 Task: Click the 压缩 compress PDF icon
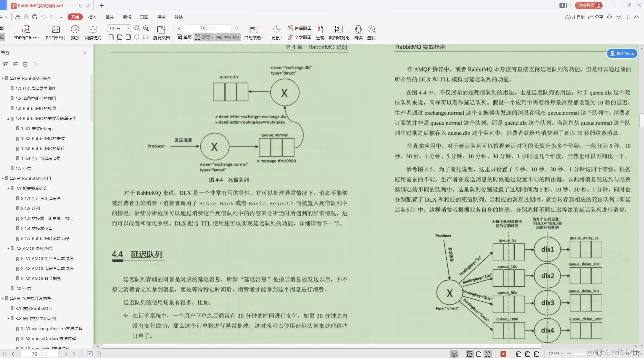click(319, 32)
